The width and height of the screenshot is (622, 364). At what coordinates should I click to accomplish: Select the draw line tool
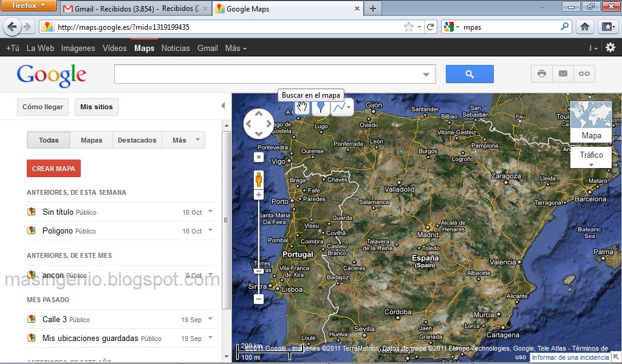[x=338, y=107]
